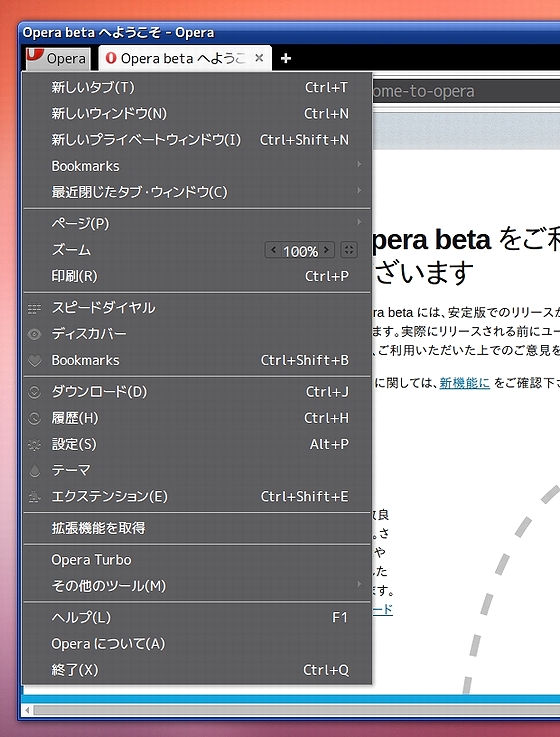Click the 100% zoom value
The height and width of the screenshot is (737, 560).
coord(300,251)
